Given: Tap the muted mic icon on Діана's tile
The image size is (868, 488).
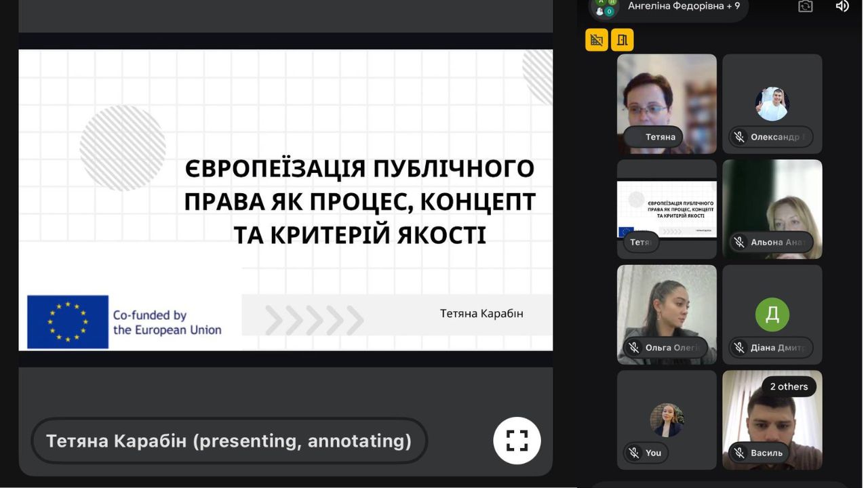Looking at the screenshot, I should coord(739,348).
